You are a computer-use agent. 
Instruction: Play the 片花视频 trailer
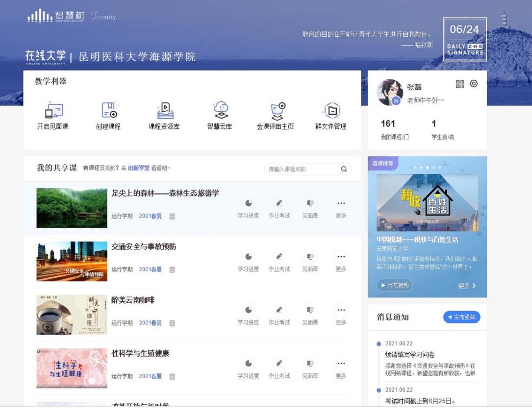[x=395, y=285]
